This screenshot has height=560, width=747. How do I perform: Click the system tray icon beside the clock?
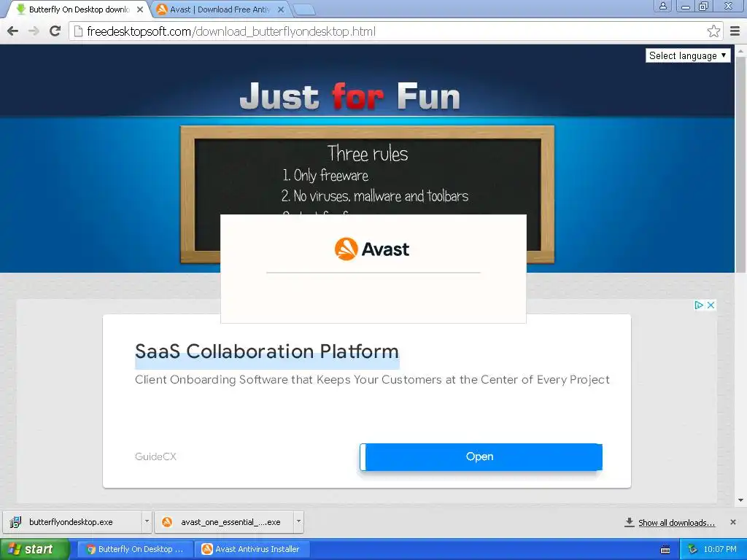pyautogui.click(x=692, y=550)
